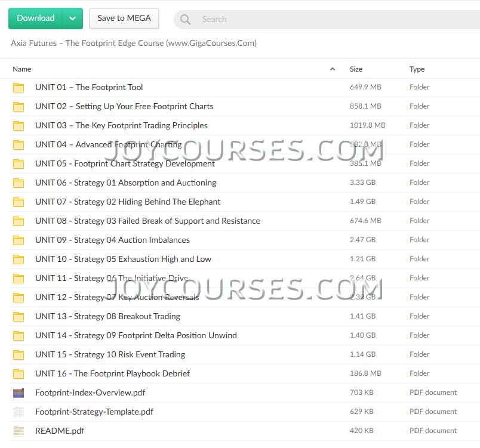Screen dimensions: 480x448
Task: Select UNIT 10 - Strategy 05 Exhaustion High and Low
Action: coord(124,259)
